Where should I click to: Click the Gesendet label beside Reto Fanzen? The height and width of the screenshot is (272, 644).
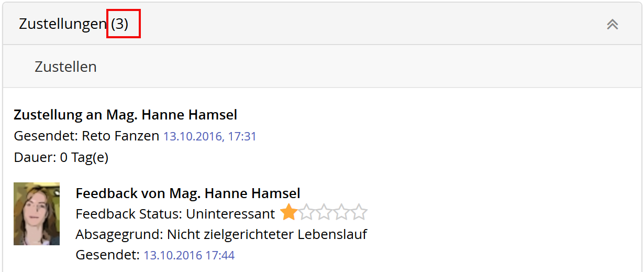tap(46, 136)
